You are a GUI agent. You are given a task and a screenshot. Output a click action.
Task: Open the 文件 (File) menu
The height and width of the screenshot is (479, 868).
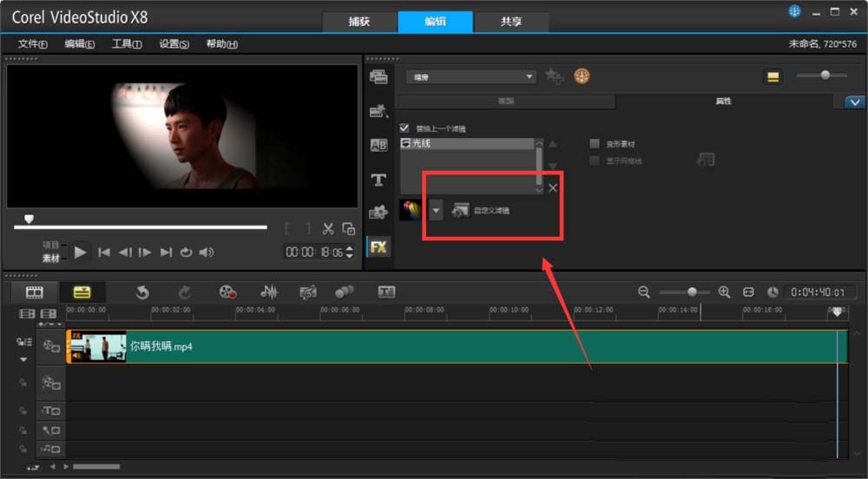point(32,43)
